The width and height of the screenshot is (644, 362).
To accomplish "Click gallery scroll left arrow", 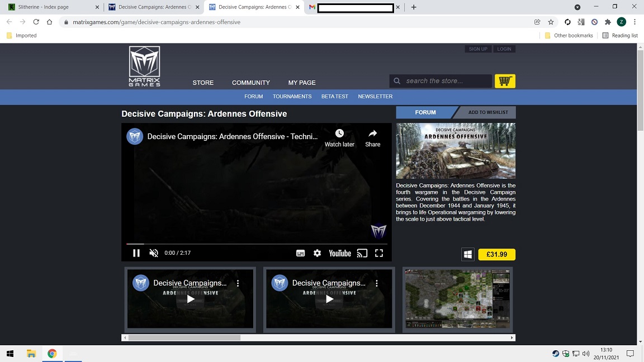I will point(125,338).
